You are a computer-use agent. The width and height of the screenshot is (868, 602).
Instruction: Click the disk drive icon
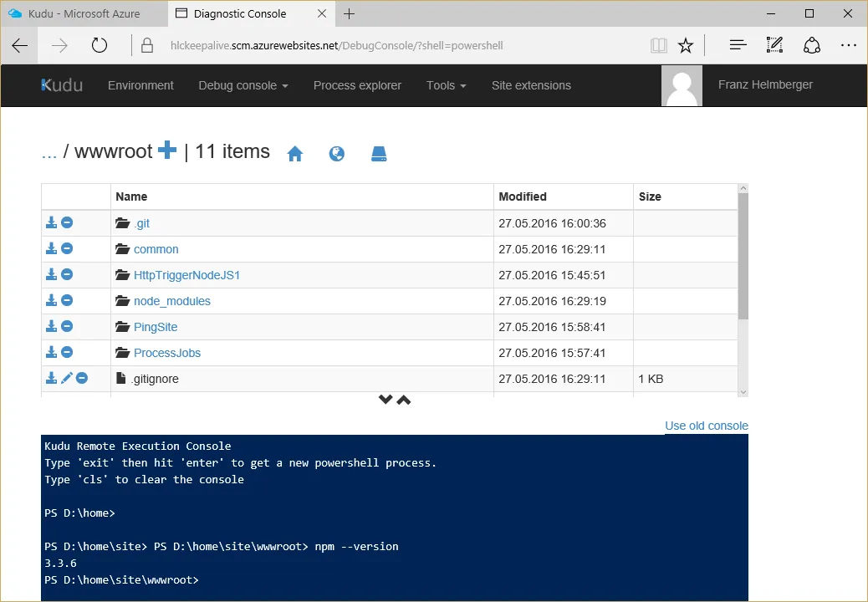[379, 153]
